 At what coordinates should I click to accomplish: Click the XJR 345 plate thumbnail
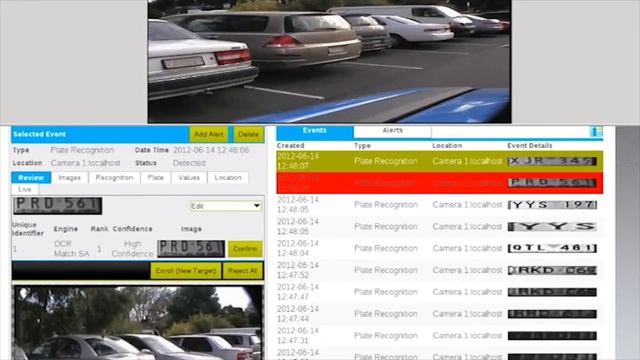coord(552,161)
